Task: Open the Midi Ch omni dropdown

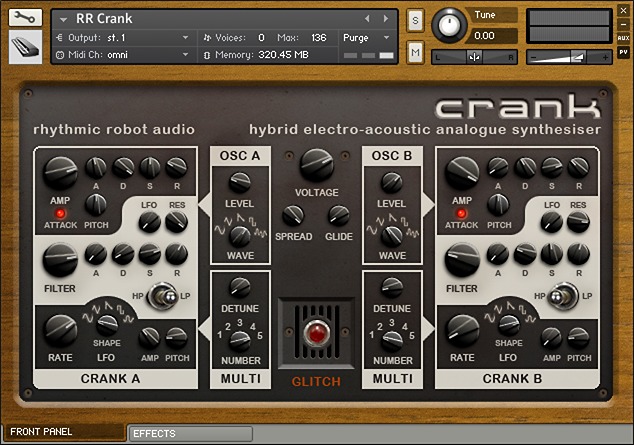Action: [x=122, y=55]
